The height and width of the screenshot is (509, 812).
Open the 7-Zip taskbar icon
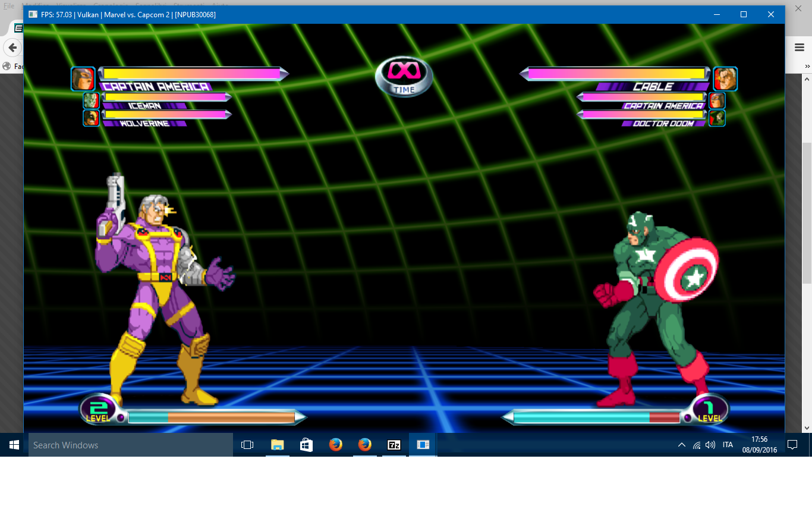pyautogui.click(x=394, y=445)
